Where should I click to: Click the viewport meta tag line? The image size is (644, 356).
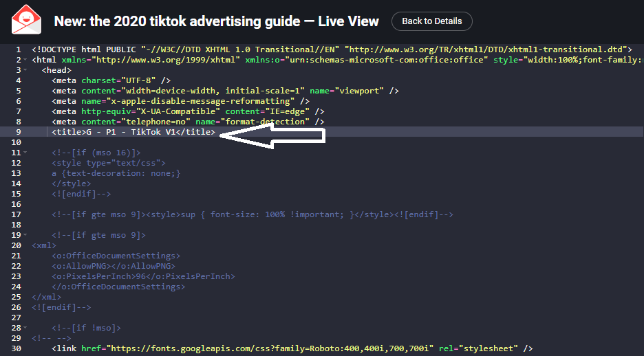pyautogui.click(x=225, y=91)
